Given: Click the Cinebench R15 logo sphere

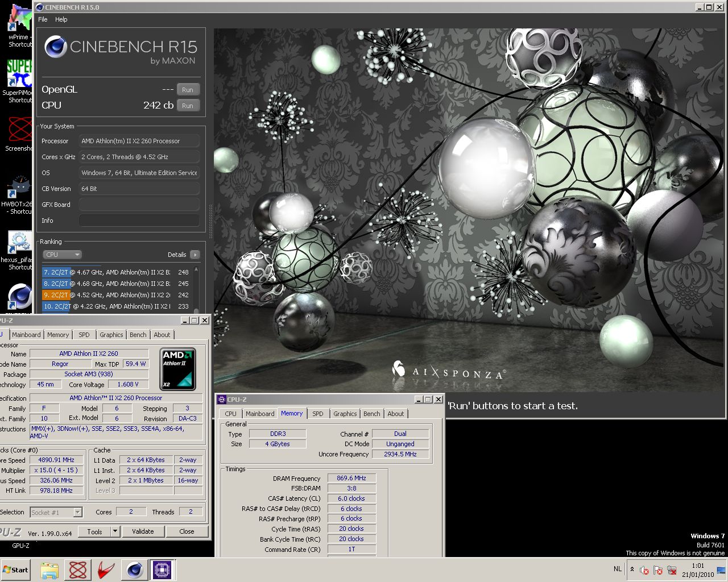Looking at the screenshot, I should [x=56, y=47].
